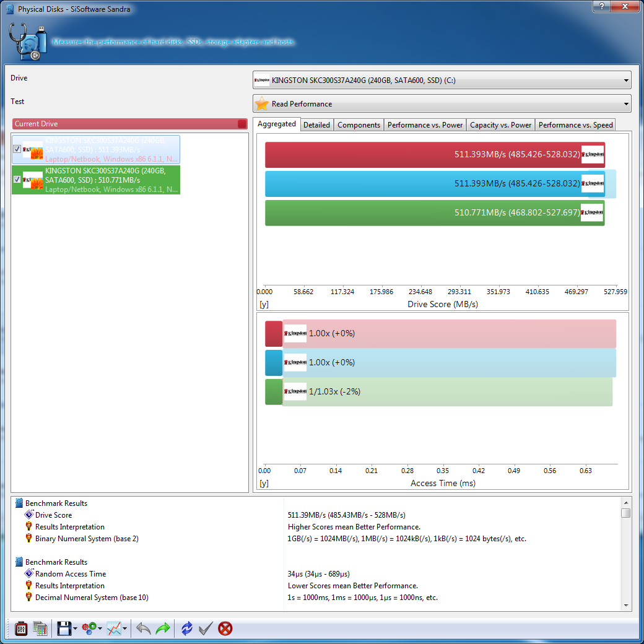Click the green 510.771MB/s score bar

point(435,213)
